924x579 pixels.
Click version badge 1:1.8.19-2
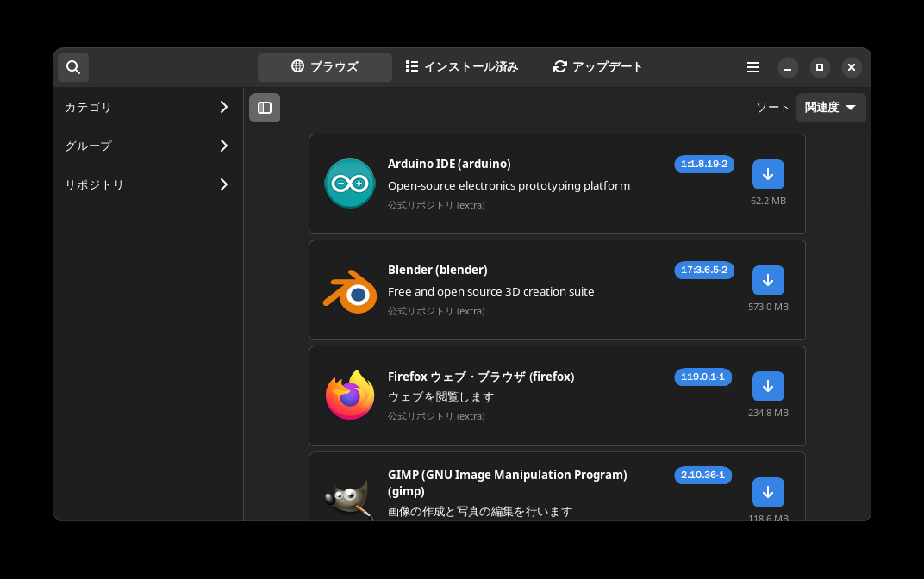(x=704, y=165)
